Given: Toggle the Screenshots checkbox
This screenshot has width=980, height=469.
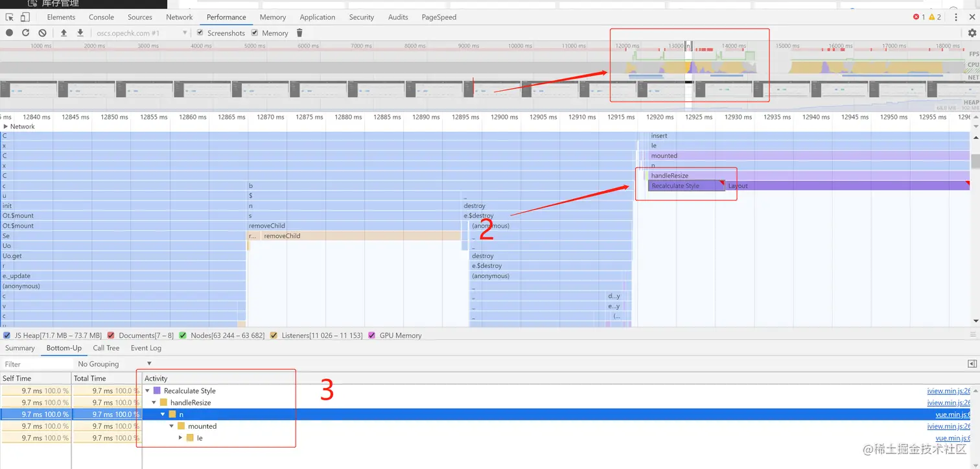Looking at the screenshot, I should click(x=200, y=32).
